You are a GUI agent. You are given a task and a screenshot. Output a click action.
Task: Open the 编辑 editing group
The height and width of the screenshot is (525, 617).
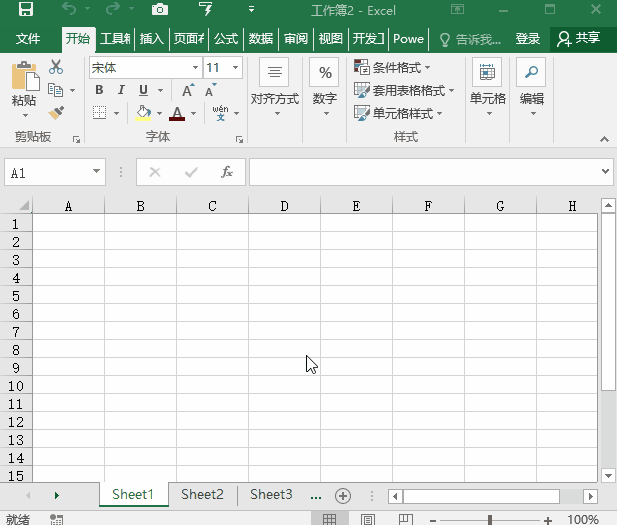click(x=532, y=87)
